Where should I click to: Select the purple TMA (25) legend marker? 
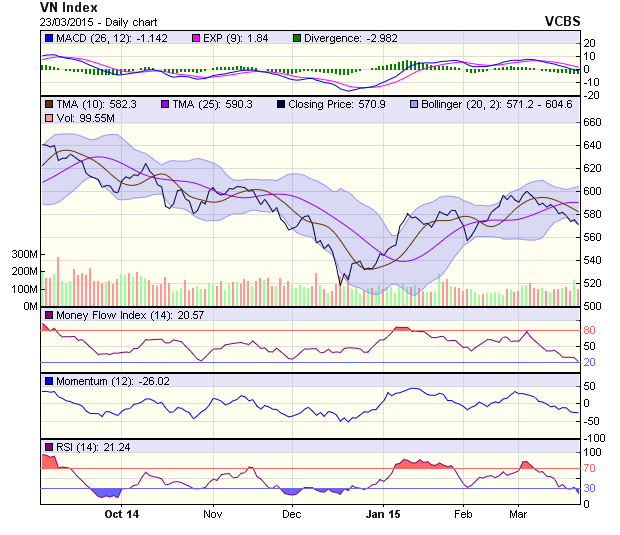pyautogui.click(x=163, y=104)
